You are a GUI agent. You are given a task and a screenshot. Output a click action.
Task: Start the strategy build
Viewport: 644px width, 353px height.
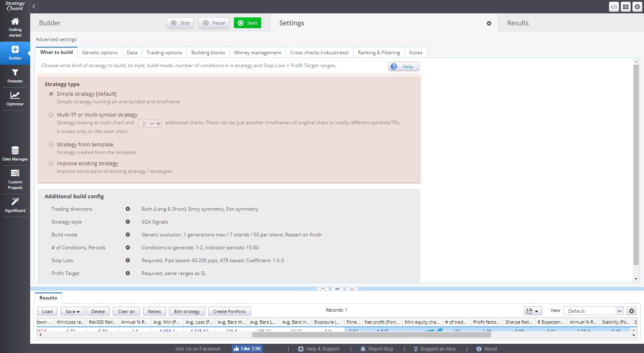tap(248, 23)
